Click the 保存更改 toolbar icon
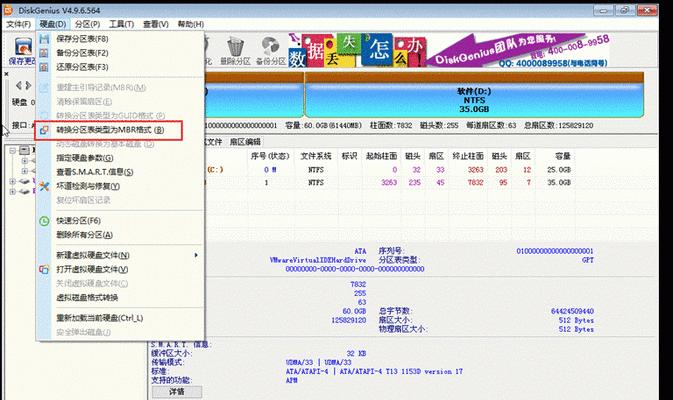673x400 pixels. pyautogui.click(x=23, y=51)
